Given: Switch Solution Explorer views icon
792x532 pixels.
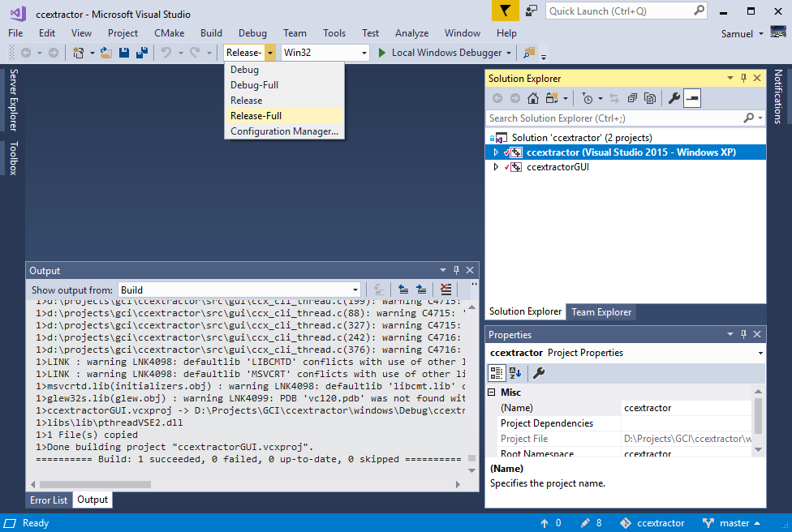Looking at the screenshot, I should click(x=552, y=98).
